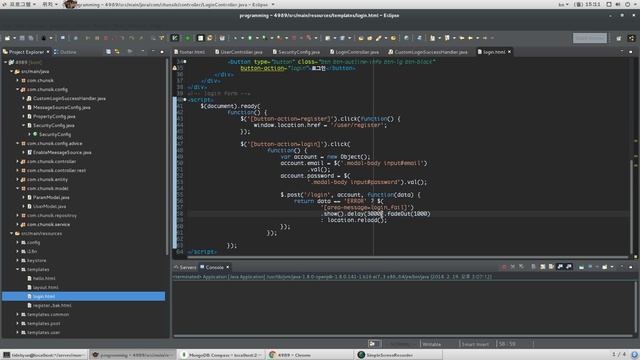Image resolution: width=640 pixels, height=360 pixels.
Task: Expand the templates.user folder
Action: click(x=18, y=332)
